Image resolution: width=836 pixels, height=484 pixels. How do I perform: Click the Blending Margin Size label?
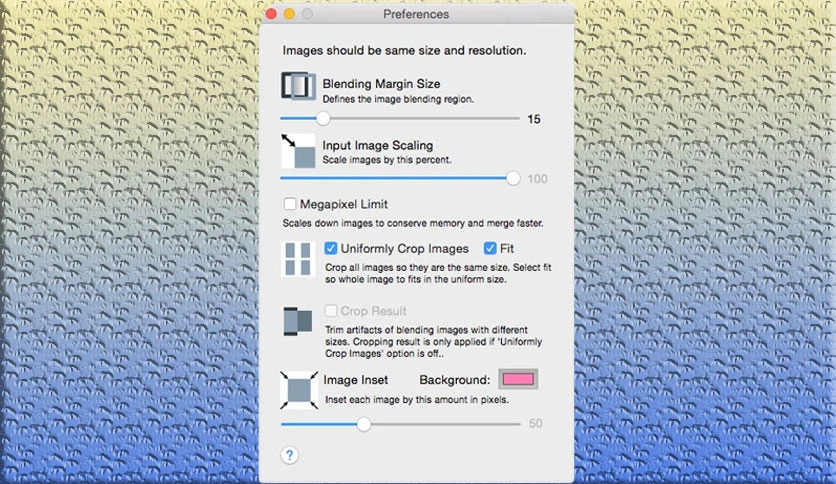pos(381,84)
